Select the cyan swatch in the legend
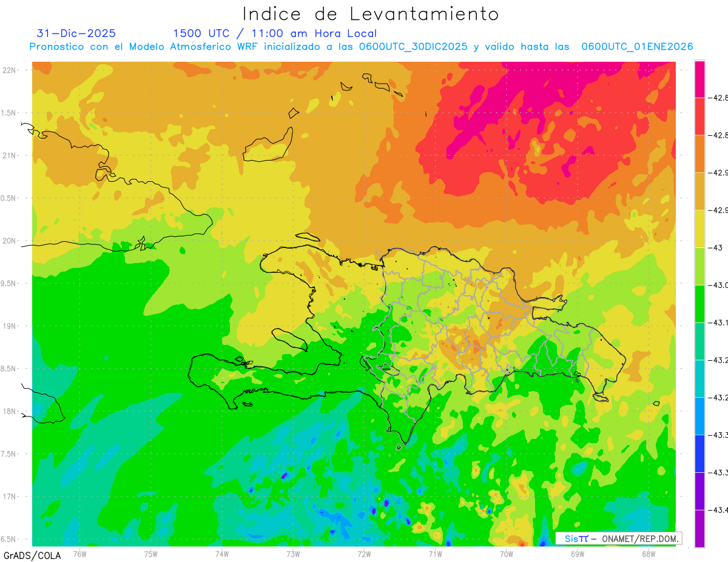728x562 pixels. click(699, 378)
